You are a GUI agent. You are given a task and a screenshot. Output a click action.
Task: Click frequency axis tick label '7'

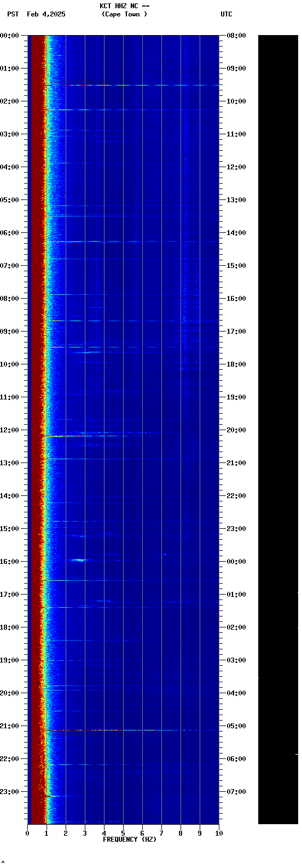[161, 833]
